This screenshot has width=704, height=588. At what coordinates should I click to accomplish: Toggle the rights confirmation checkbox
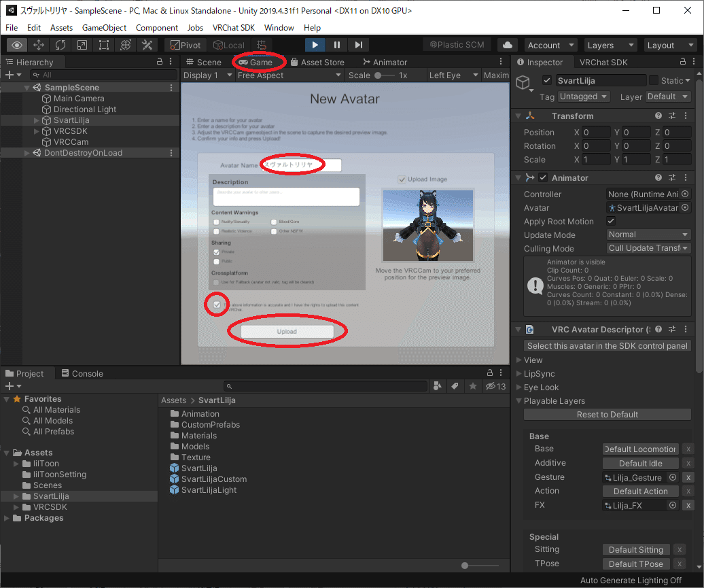(x=217, y=305)
